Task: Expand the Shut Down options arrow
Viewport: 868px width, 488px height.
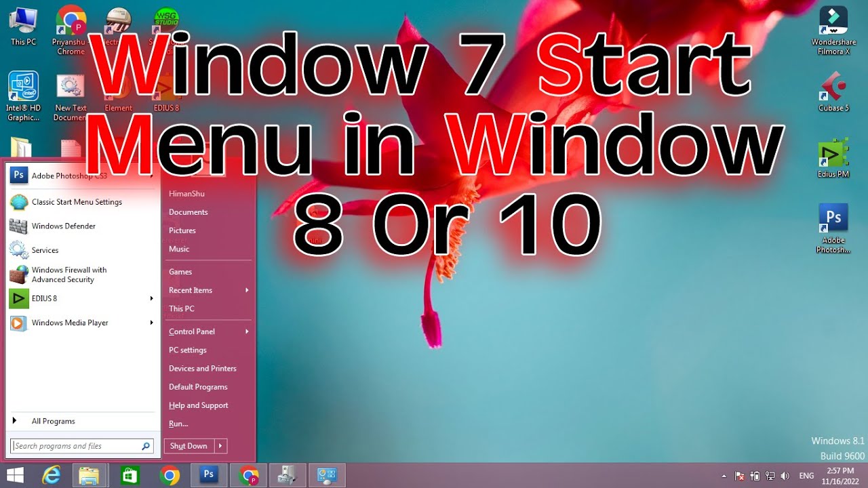Action: (220, 446)
